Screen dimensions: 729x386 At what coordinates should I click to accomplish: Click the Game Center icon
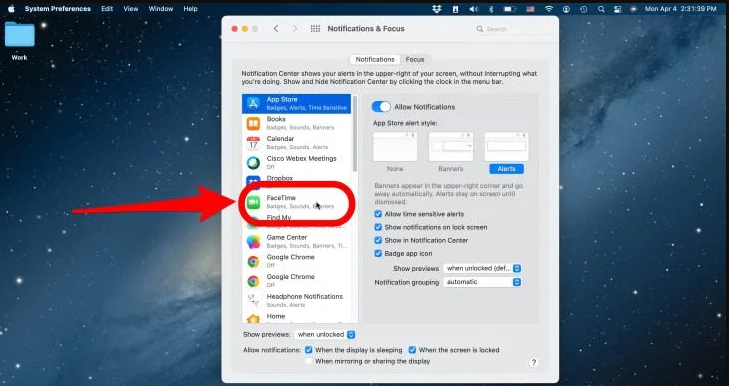click(x=253, y=241)
